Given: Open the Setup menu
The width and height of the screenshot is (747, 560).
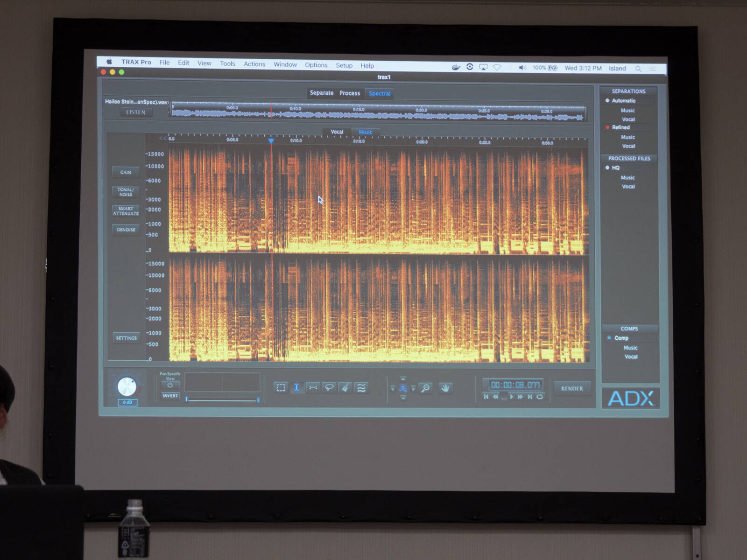Looking at the screenshot, I should (344, 65).
